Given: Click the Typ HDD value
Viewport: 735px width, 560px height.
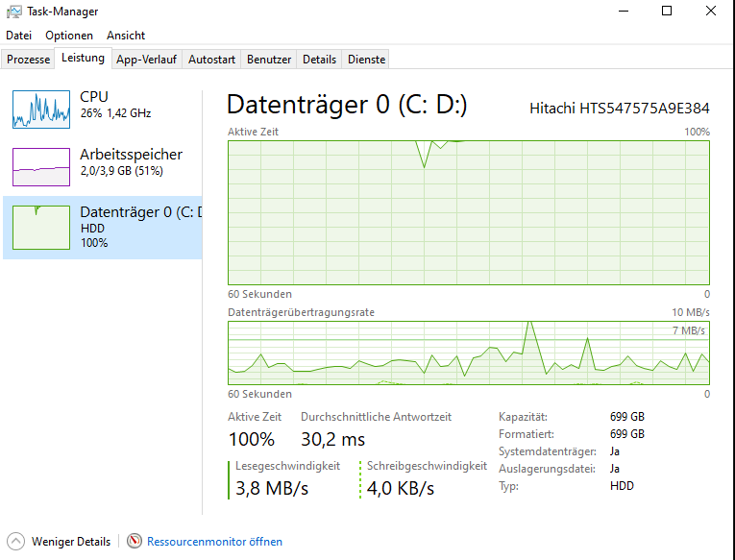Looking at the screenshot, I should tap(622, 486).
